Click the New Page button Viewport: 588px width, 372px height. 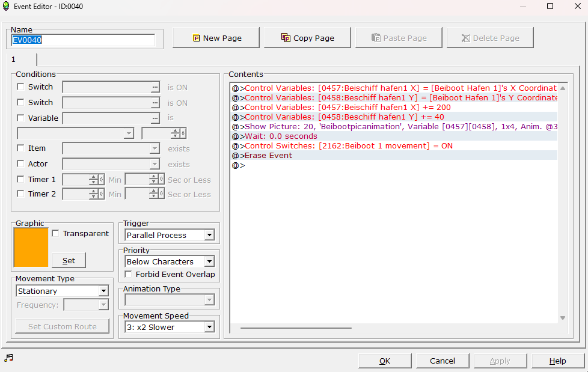[x=216, y=38]
